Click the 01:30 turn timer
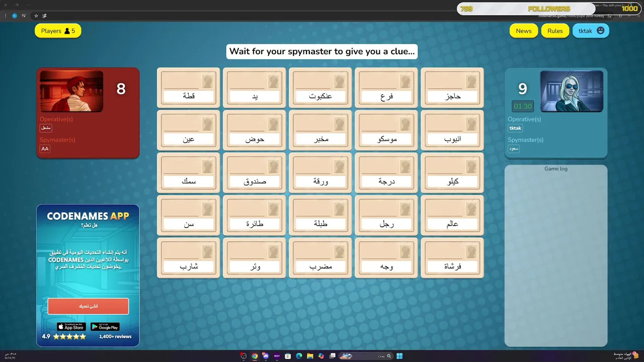Viewport: 644px width, 362px height. pyautogui.click(x=523, y=106)
